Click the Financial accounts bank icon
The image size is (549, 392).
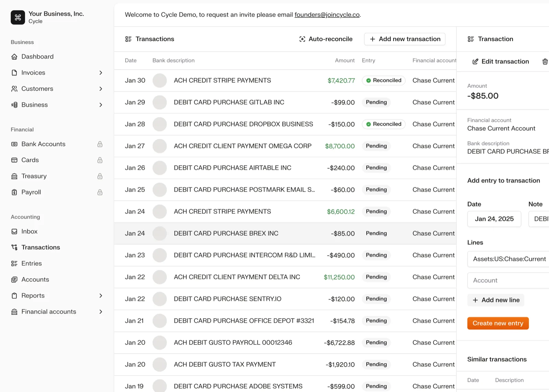pyautogui.click(x=14, y=312)
